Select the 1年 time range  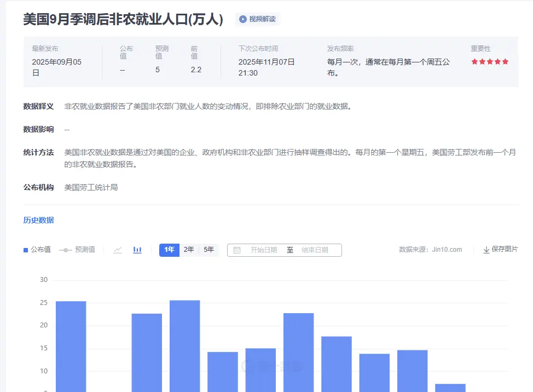[x=169, y=250]
